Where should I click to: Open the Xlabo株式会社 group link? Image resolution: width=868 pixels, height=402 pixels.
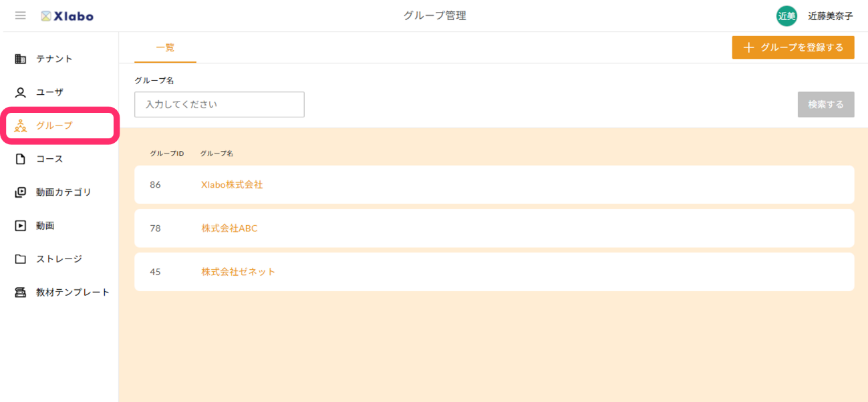[232, 185]
